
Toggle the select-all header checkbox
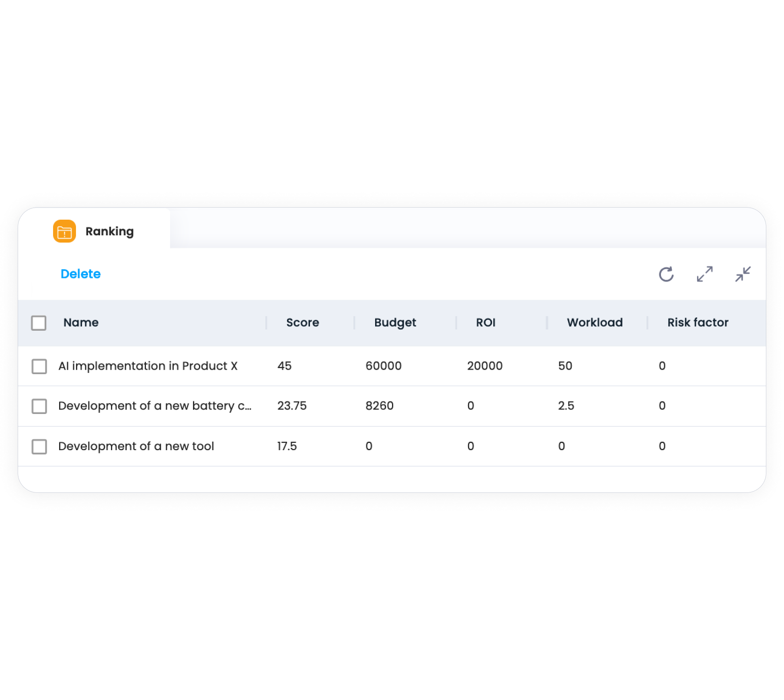[39, 323]
